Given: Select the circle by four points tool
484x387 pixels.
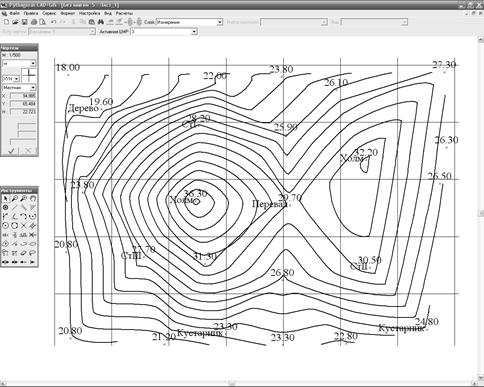Looking at the screenshot, I should (15, 225).
